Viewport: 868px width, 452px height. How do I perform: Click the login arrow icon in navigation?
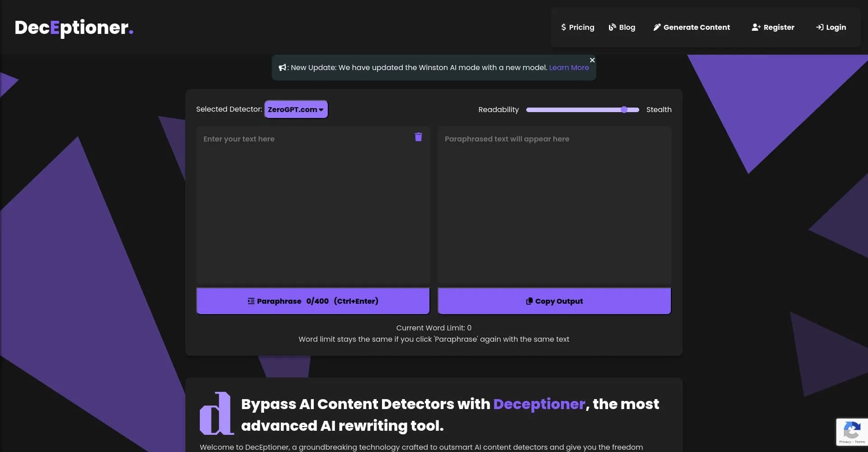coord(819,27)
